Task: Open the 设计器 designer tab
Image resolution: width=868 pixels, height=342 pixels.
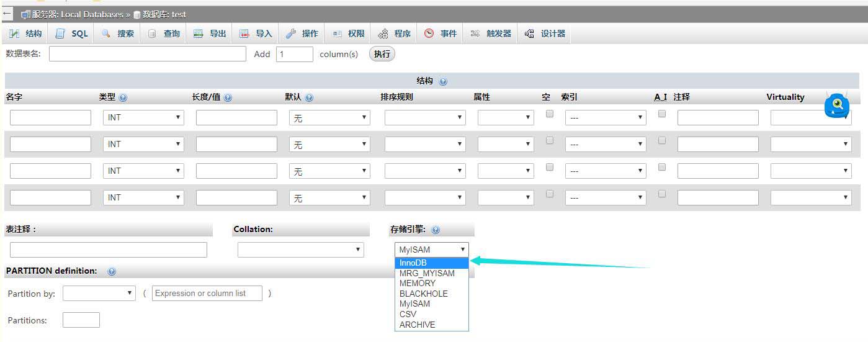Action: click(x=545, y=34)
